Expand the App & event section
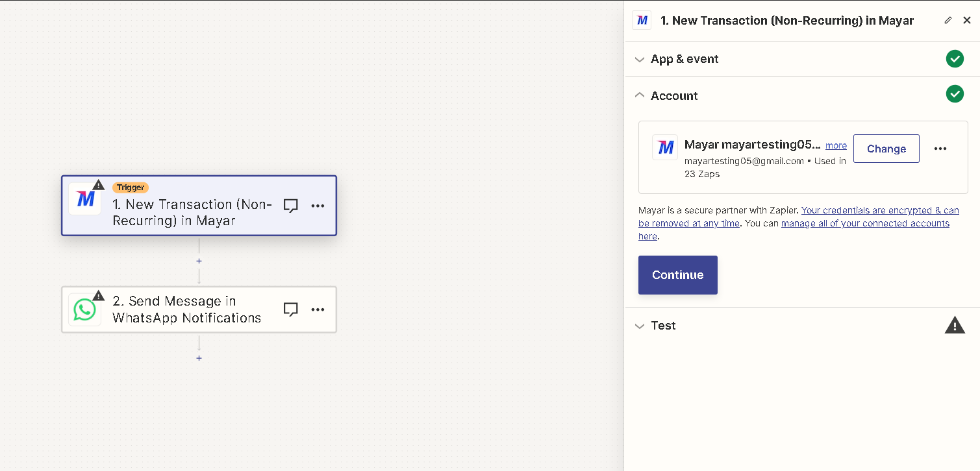The height and width of the screenshot is (471, 980). (x=640, y=60)
